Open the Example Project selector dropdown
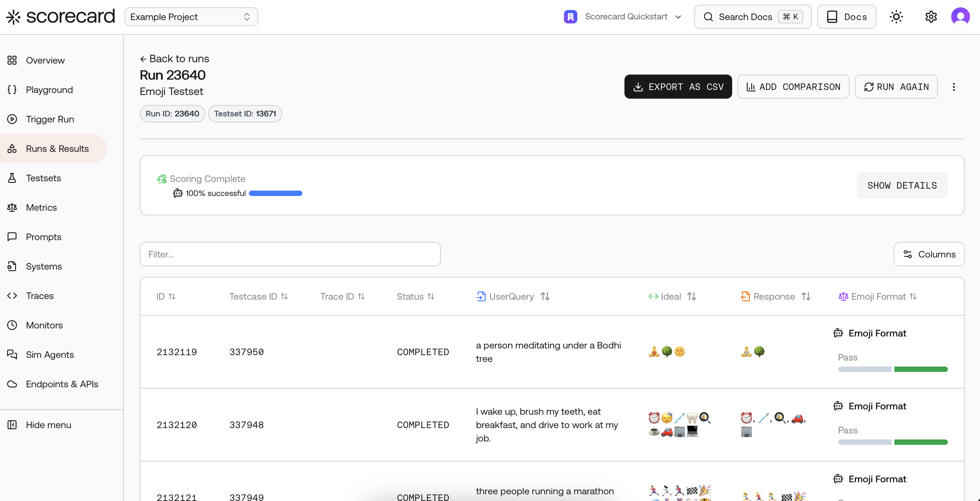Screen dimensions: 980x501 (191, 17)
